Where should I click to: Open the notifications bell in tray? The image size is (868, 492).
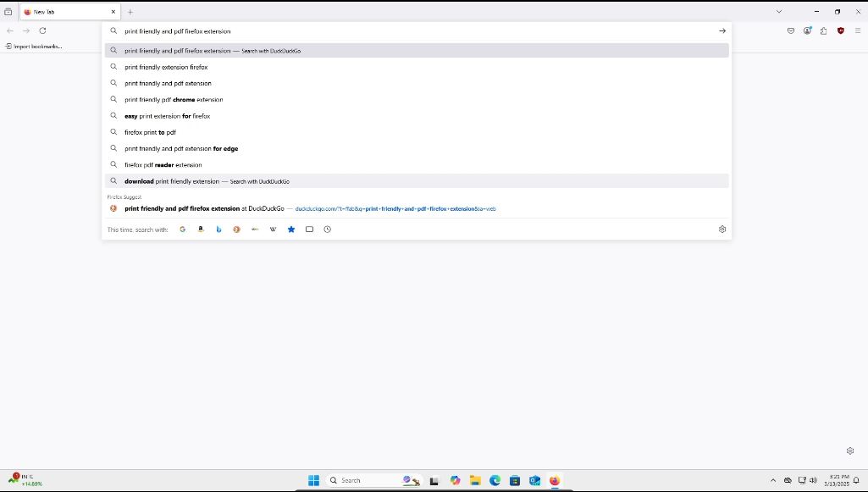click(856, 480)
